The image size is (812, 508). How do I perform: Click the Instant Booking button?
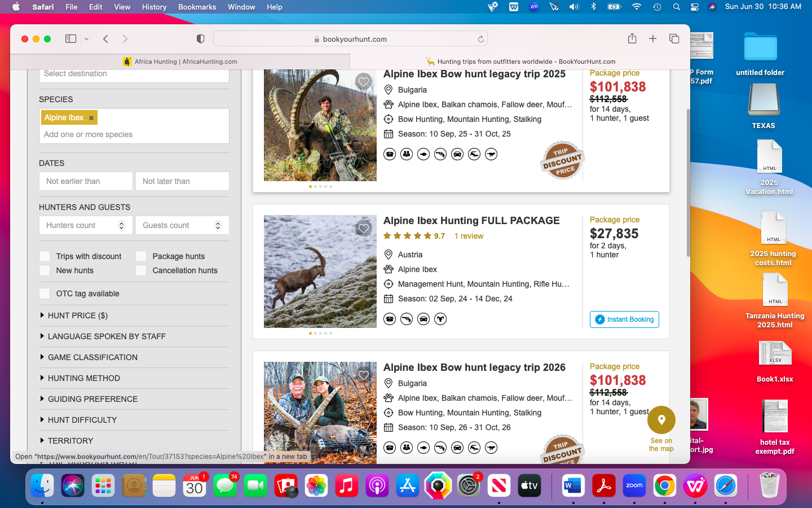pyautogui.click(x=624, y=319)
